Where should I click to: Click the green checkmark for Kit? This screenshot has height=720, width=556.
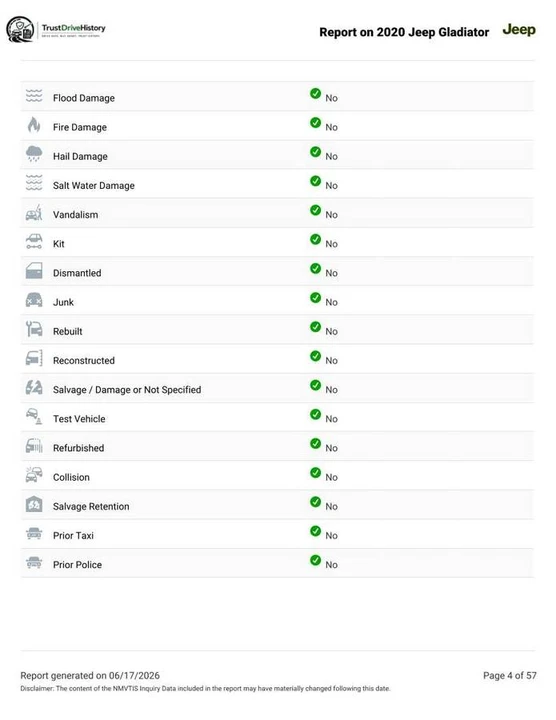coord(315,239)
